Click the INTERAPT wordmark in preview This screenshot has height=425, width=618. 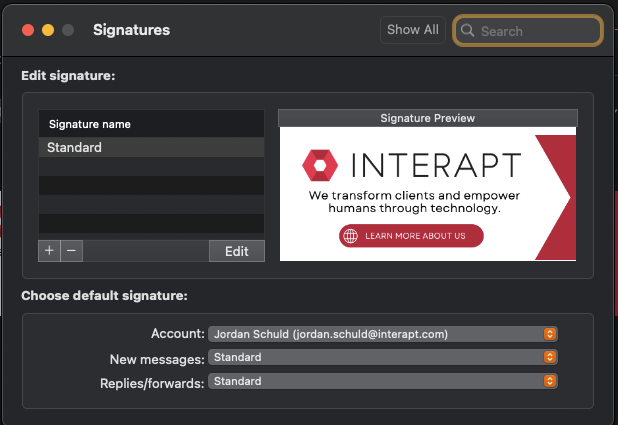pos(435,165)
